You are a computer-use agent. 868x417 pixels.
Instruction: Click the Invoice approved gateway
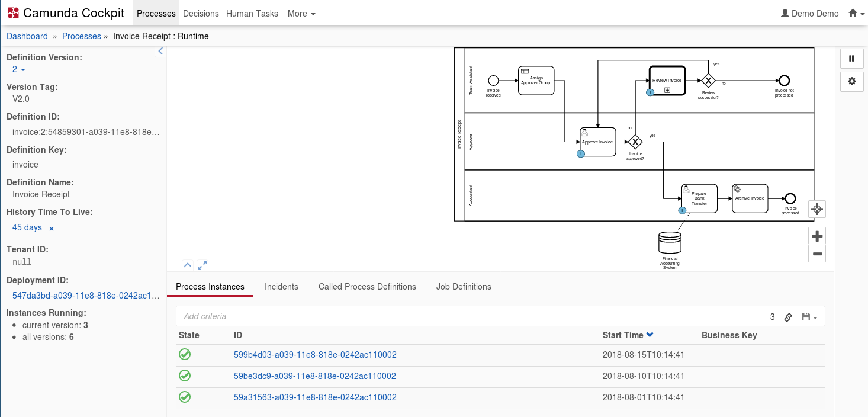pos(635,142)
